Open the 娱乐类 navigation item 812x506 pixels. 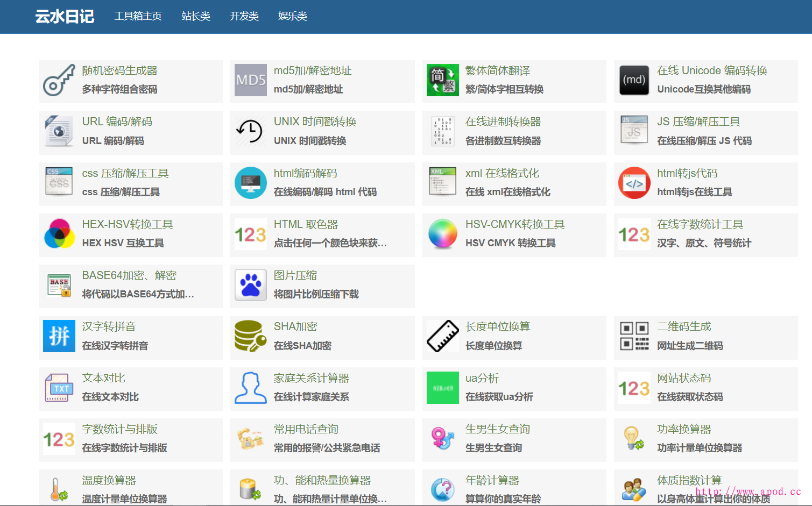[293, 16]
